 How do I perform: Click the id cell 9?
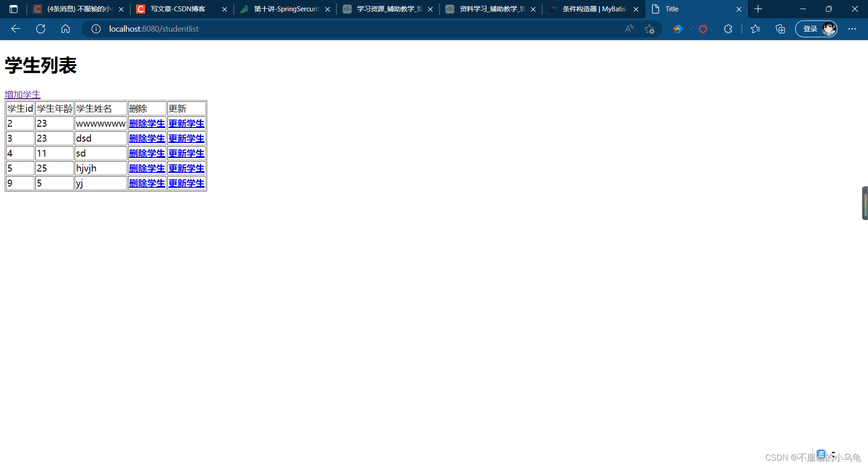pyautogui.click(x=20, y=183)
